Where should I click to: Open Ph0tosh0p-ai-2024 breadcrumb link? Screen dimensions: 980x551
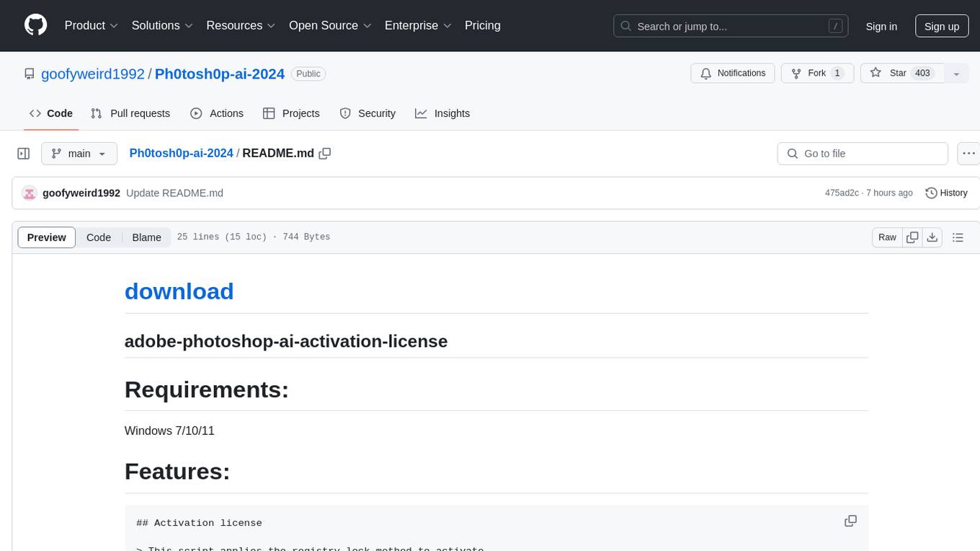point(181,153)
